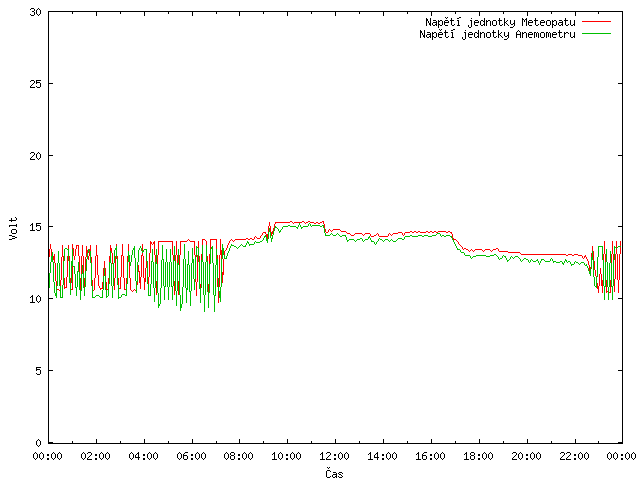Click the y-axis value 5
The height and width of the screenshot is (480, 640).
tap(38, 371)
